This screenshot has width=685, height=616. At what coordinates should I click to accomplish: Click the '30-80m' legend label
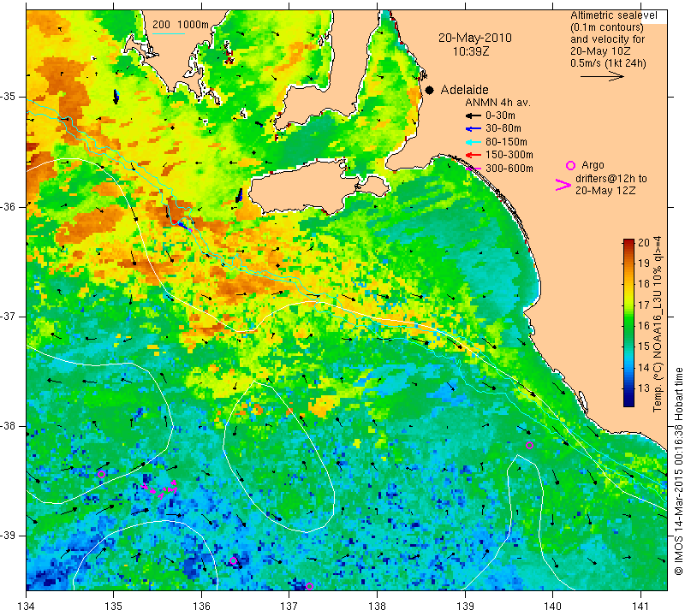pyautogui.click(x=503, y=128)
